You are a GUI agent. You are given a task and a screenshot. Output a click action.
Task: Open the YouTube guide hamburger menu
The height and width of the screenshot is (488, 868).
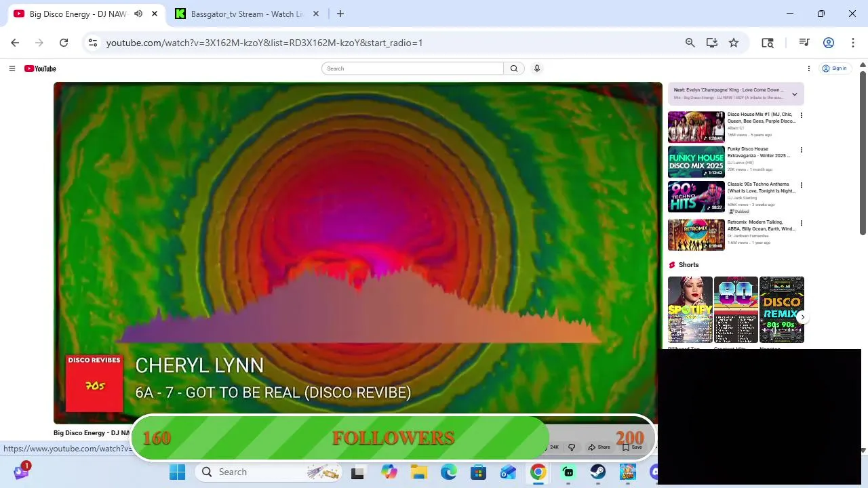pyautogui.click(x=12, y=68)
